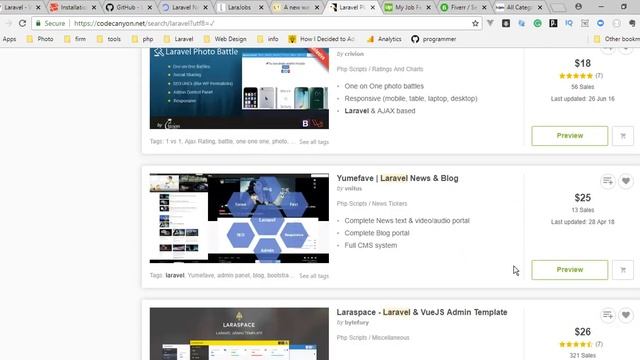640x360 pixels.
Task: See all tags for Yumefave item
Action: [314, 276]
